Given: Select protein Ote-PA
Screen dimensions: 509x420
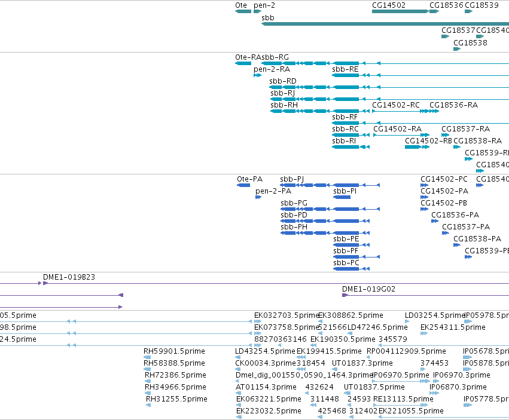Looking at the screenshot, I should [x=243, y=185].
